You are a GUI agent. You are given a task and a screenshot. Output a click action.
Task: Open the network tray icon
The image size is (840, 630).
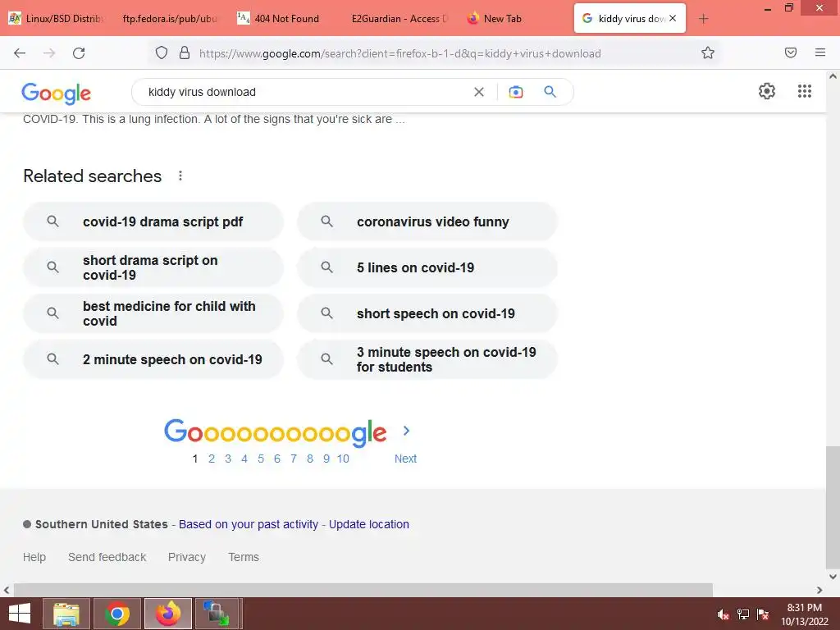(x=743, y=614)
